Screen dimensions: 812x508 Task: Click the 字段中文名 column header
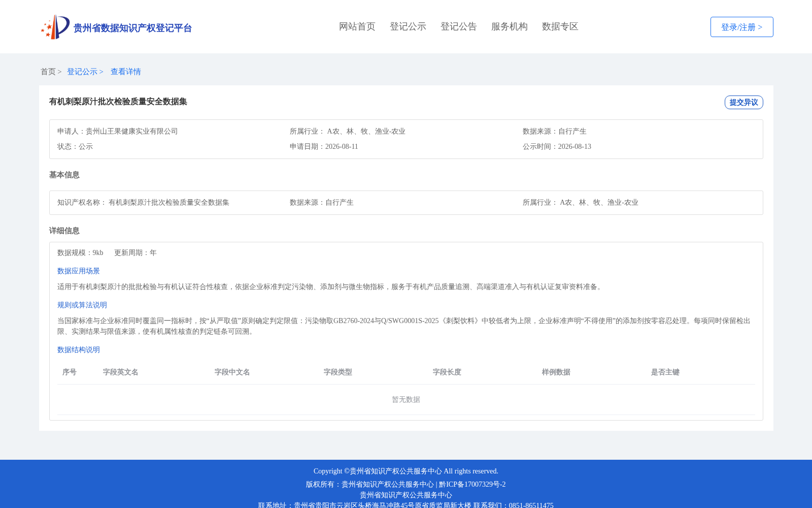click(x=232, y=372)
